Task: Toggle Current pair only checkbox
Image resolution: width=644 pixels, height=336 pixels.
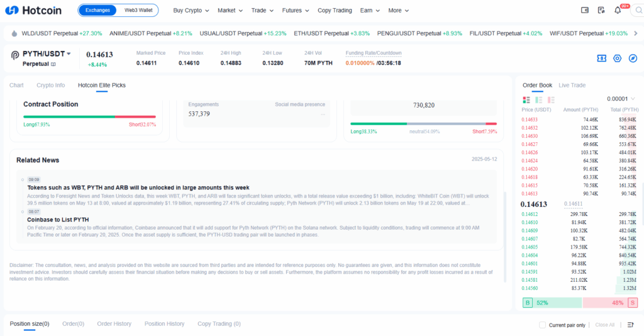Action: [543, 325]
